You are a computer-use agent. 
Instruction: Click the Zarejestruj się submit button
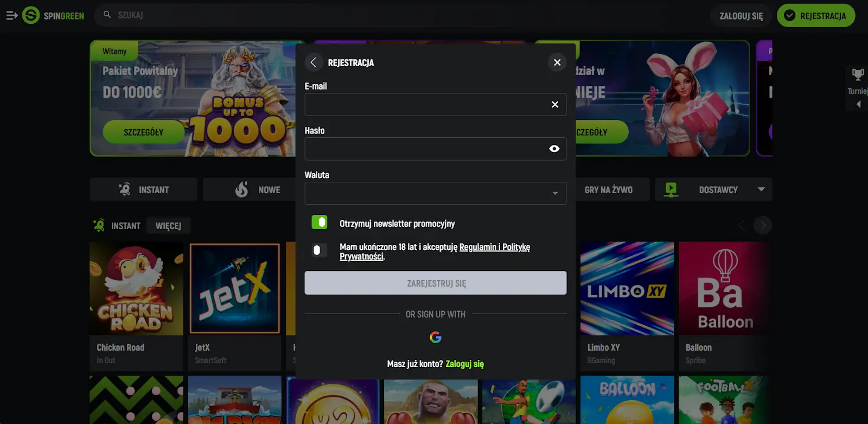[x=436, y=283]
